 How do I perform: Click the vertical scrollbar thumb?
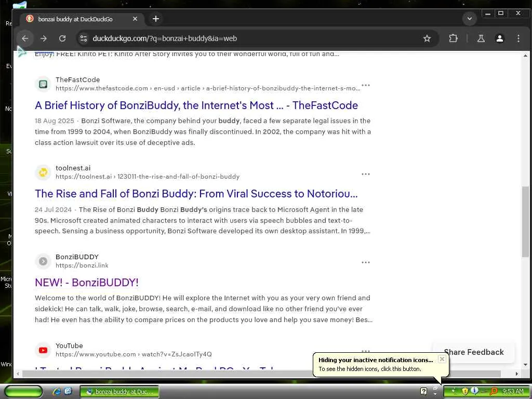pyautogui.click(x=525, y=221)
